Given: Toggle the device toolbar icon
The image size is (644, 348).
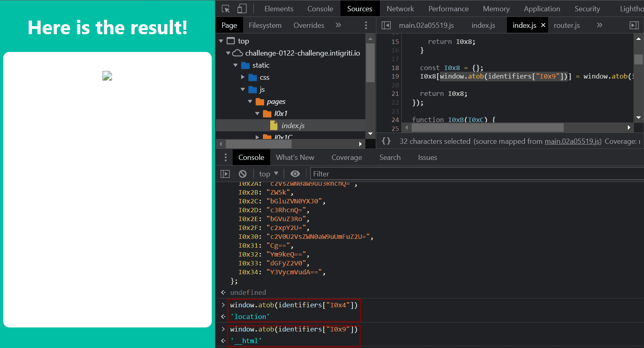Looking at the screenshot, I should pyautogui.click(x=242, y=8).
